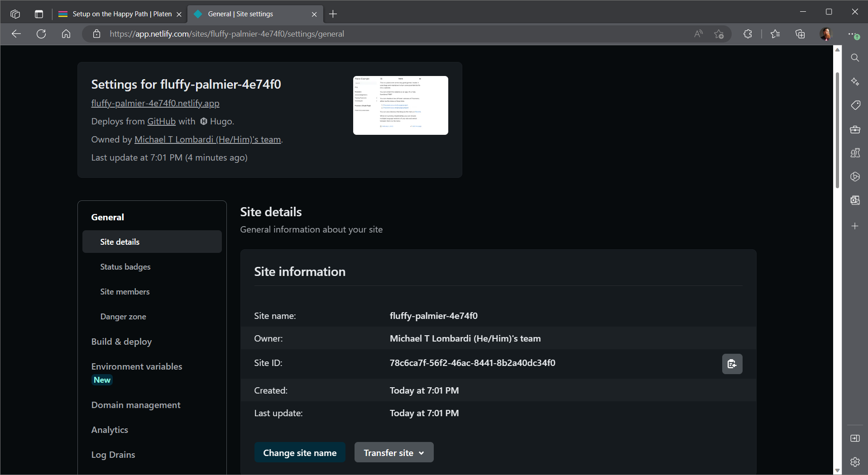Open the browser Collections icon
868x475 pixels.
pyautogui.click(x=800, y=34)
